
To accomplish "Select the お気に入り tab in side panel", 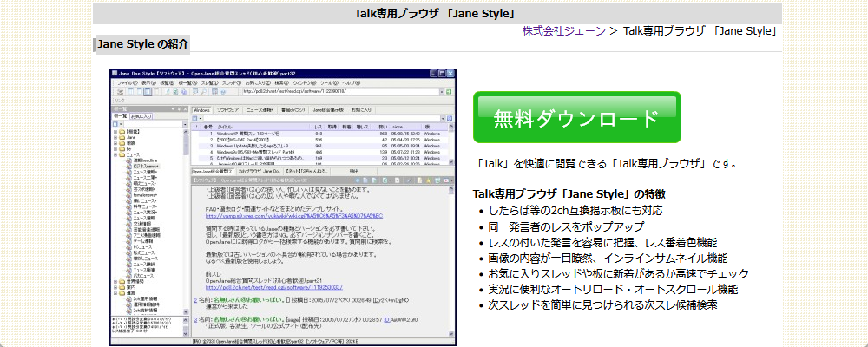I will pos(141,115).
